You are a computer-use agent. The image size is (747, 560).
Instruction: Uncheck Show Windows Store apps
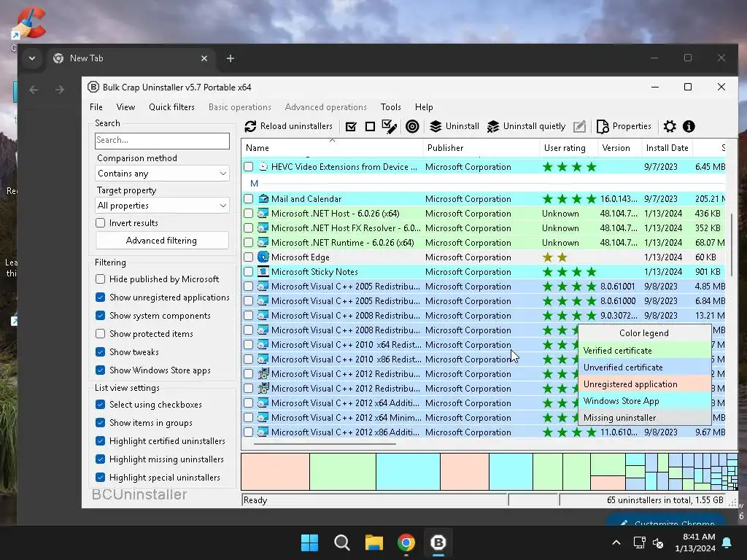click(x=100, y=370)
